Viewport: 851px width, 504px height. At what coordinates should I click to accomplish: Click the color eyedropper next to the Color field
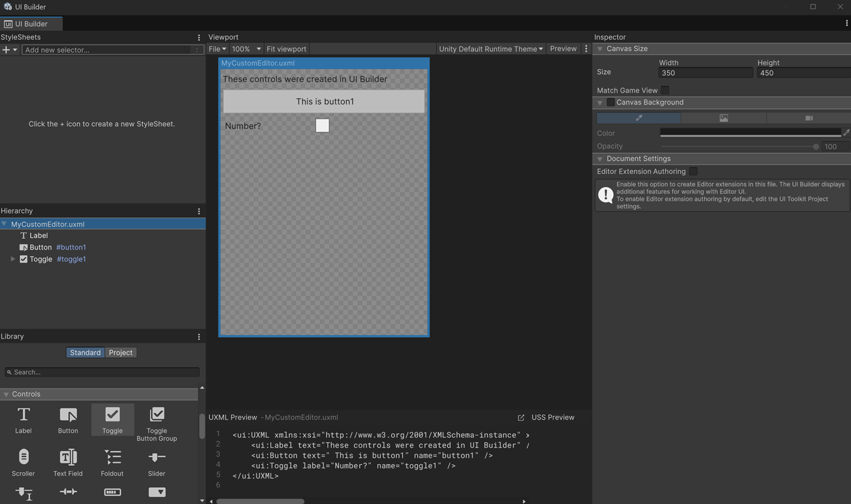click(846, 133)
